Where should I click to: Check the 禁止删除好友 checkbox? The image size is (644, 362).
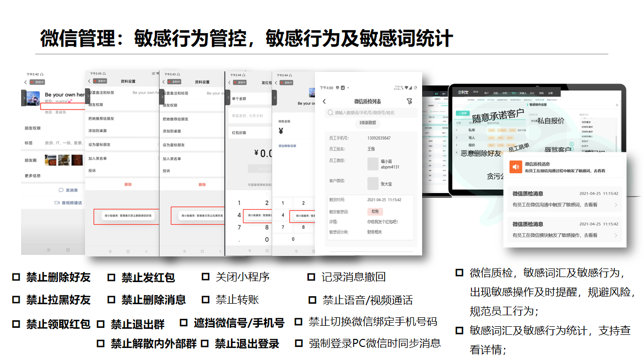click(16, 277)
